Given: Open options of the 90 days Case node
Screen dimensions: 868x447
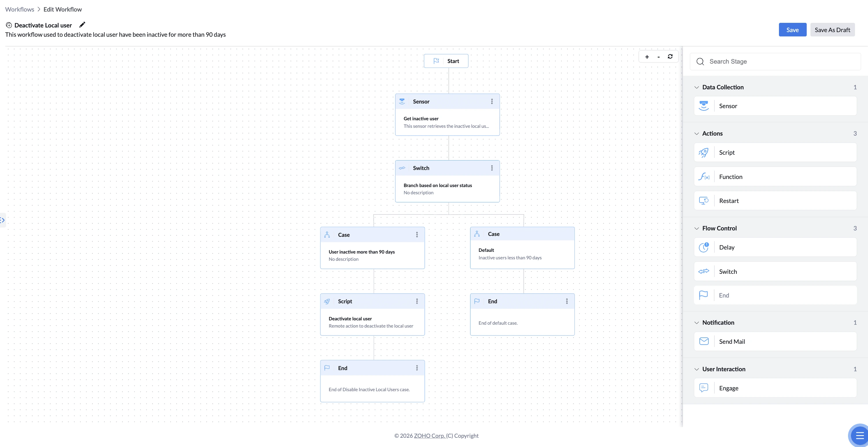Looking at the screenshot, I should (417, 235).
